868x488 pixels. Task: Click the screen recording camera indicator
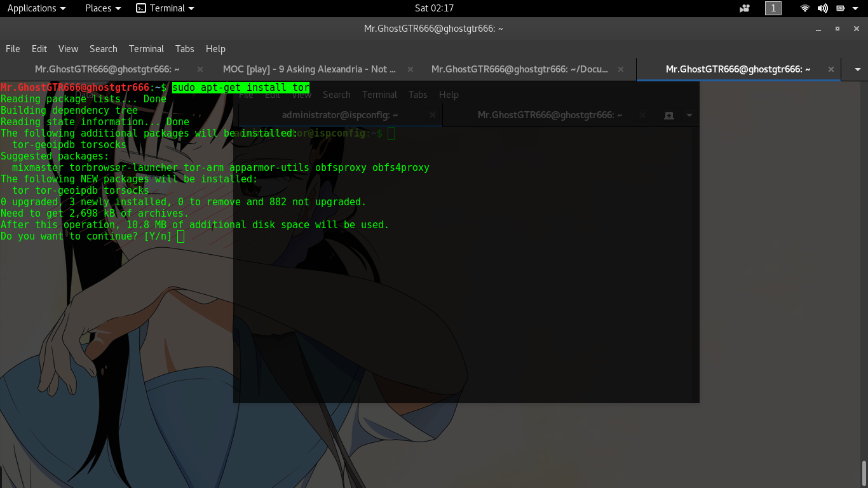pos(745,8)
